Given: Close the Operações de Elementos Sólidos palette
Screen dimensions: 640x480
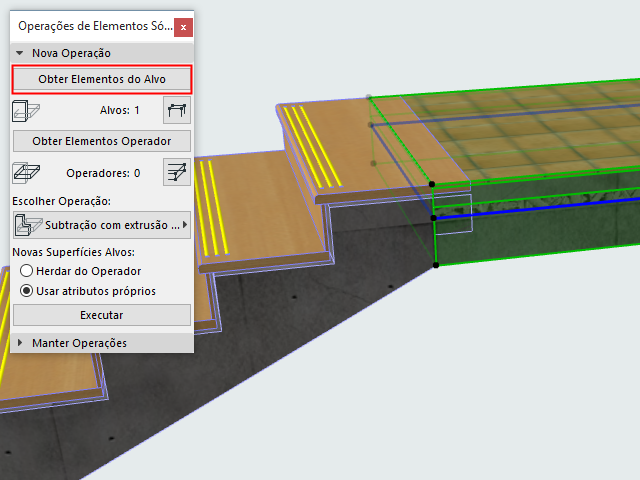Looking at the screenshot, I should [183, 27].
